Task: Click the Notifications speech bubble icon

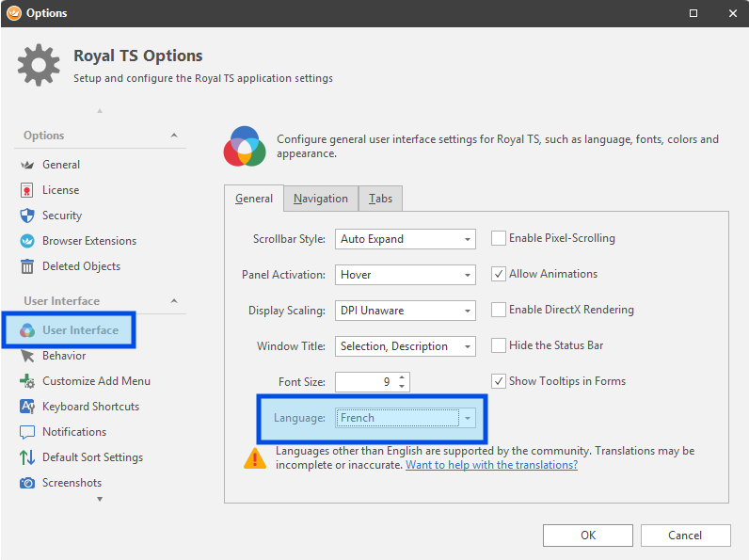Action: 27,432
